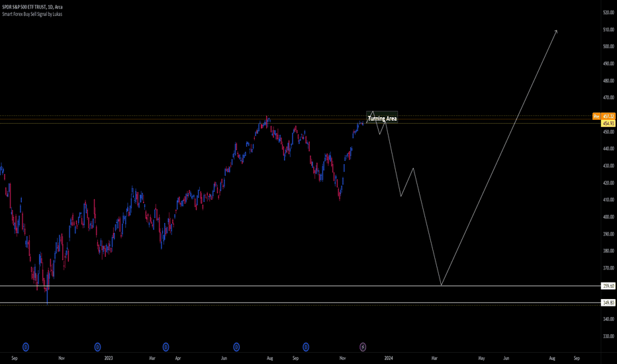This screenshot has width=617, height=364.
Task: Click the 380.00 price axis label
Action: click(608, 251)
